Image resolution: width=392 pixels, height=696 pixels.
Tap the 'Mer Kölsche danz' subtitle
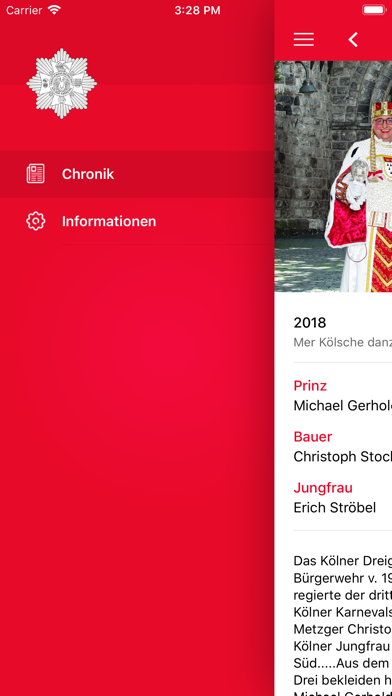click(x=342, y=343)
